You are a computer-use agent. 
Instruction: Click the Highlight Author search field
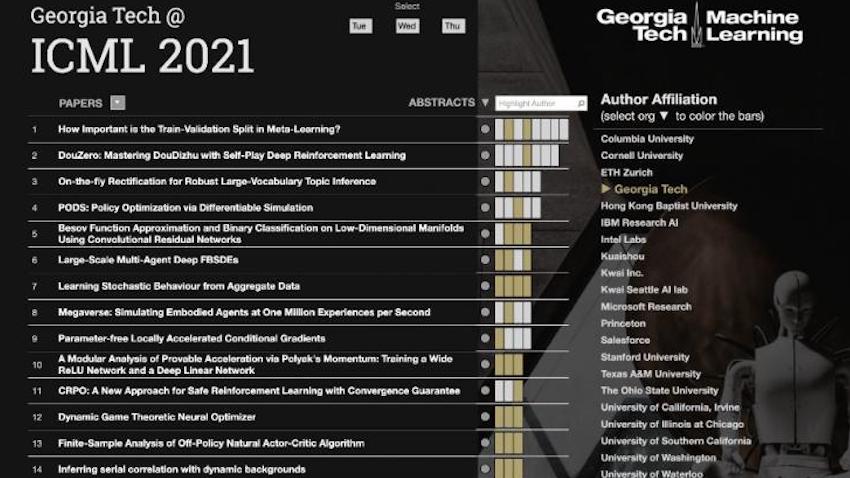tap(540, 103)
